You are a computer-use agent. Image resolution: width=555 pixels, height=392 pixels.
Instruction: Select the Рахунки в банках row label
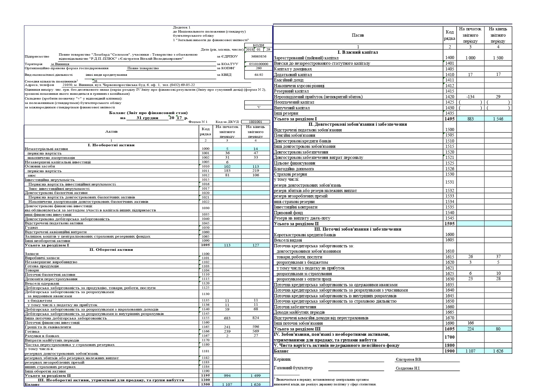coord(42,336)
